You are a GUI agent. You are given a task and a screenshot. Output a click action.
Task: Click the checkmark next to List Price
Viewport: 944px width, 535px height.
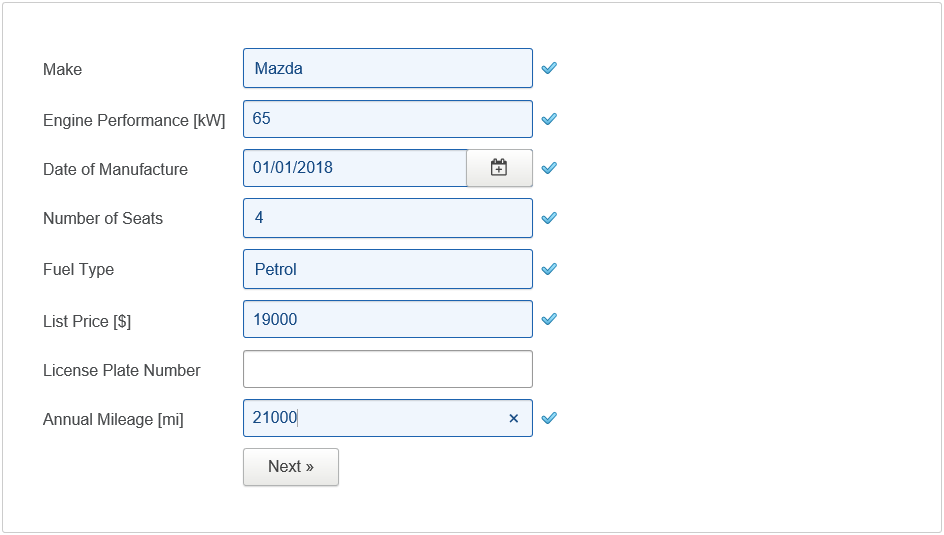pyautogui.click(x=549, y=320)
